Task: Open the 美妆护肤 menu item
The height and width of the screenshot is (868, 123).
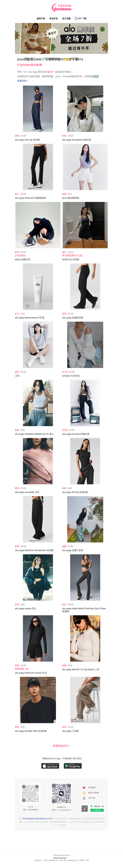Action: coord(54,19)
